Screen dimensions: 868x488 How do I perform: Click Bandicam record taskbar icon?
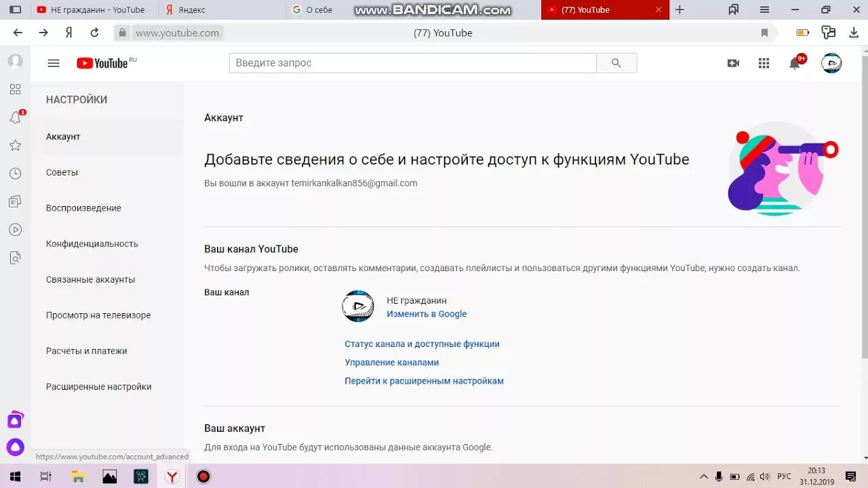[203, 476]
